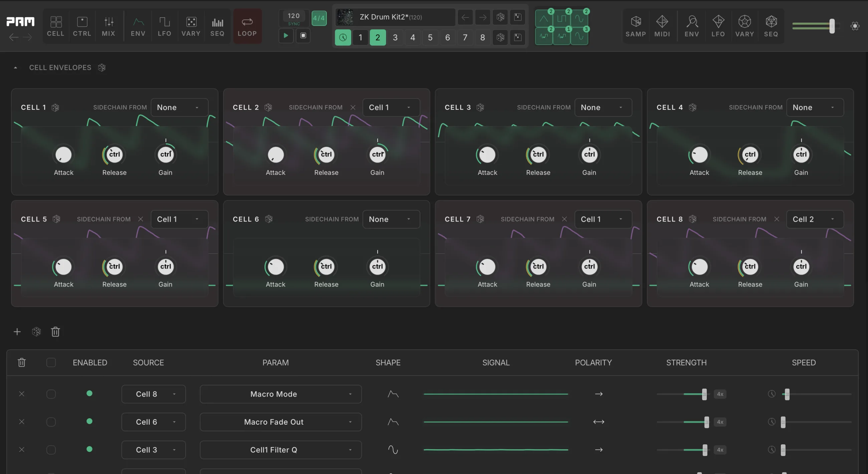The image size is (868, 474).
Task: Stop playback with the stop button
Action: coord(303,36)
